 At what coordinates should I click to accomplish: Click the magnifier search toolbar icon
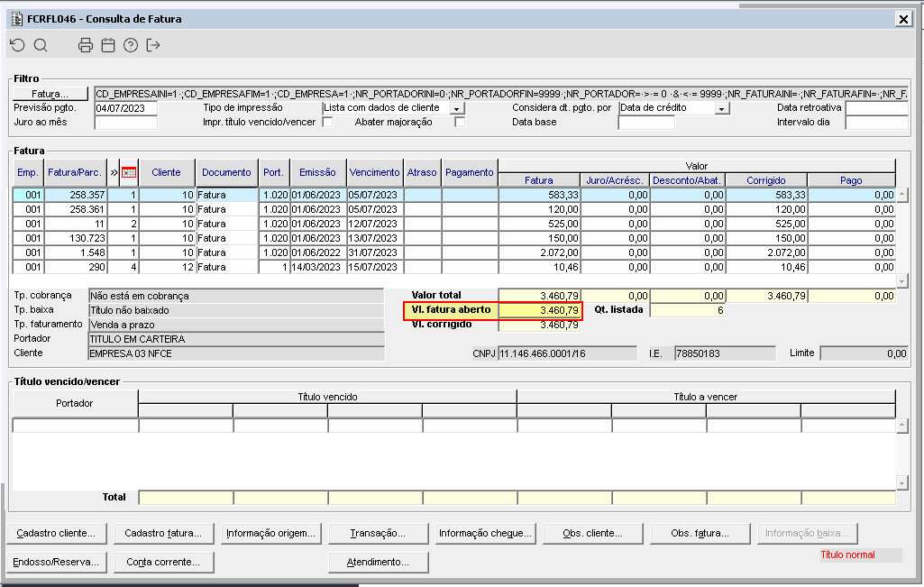coord(41,45)
